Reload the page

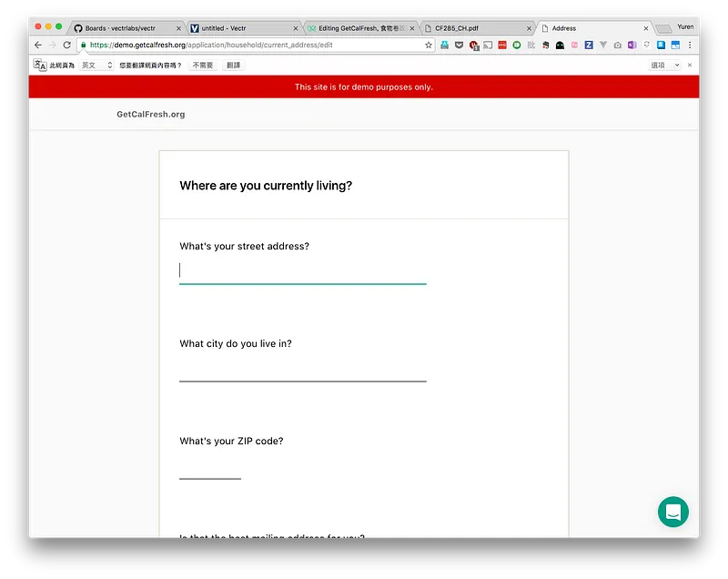(x=66, y=45)
